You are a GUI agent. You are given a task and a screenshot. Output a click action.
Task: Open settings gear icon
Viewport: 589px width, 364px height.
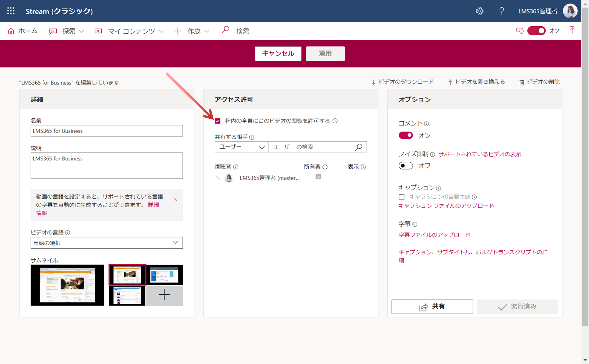coord(480,11)
